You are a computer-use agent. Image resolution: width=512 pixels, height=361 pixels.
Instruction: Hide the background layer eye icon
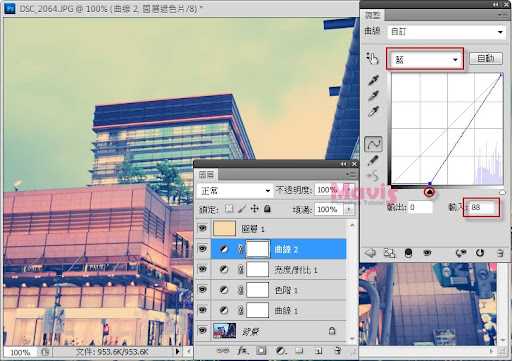pyautogui.click(x=202, y=330)
